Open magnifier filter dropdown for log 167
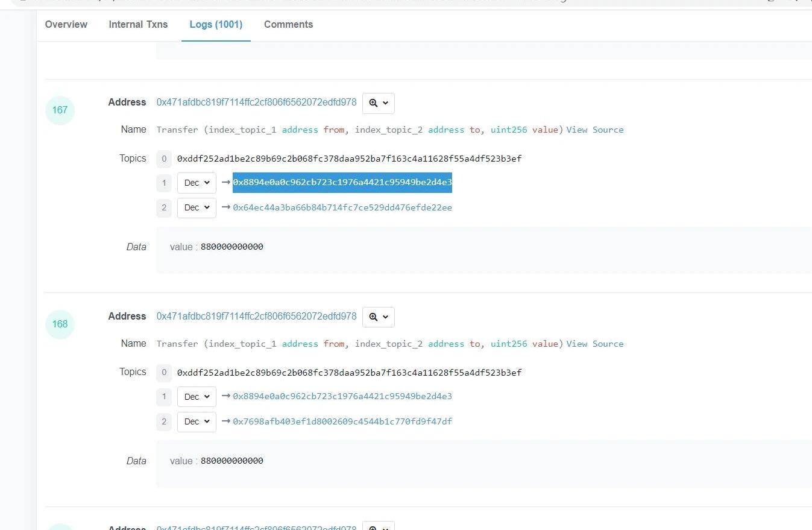812x530 pixels. 379,103
